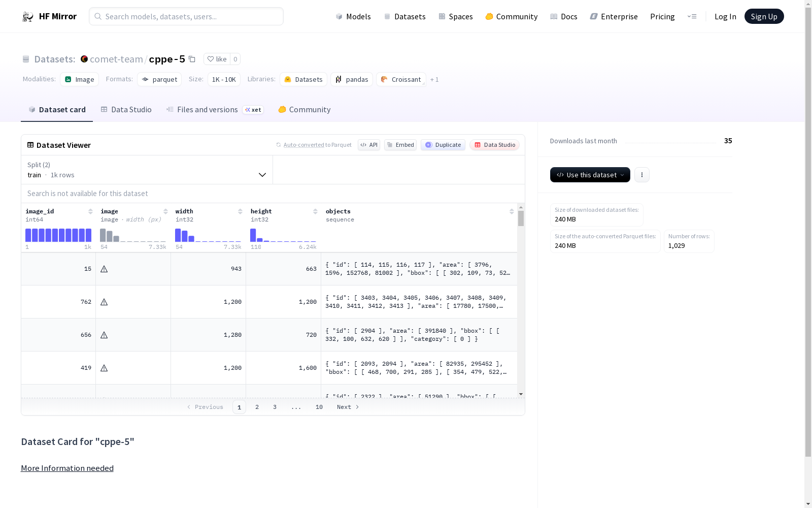The height and width of the screenshot is (508, 812).
Task: Click Next page in pagination
Action: point(348,407)
